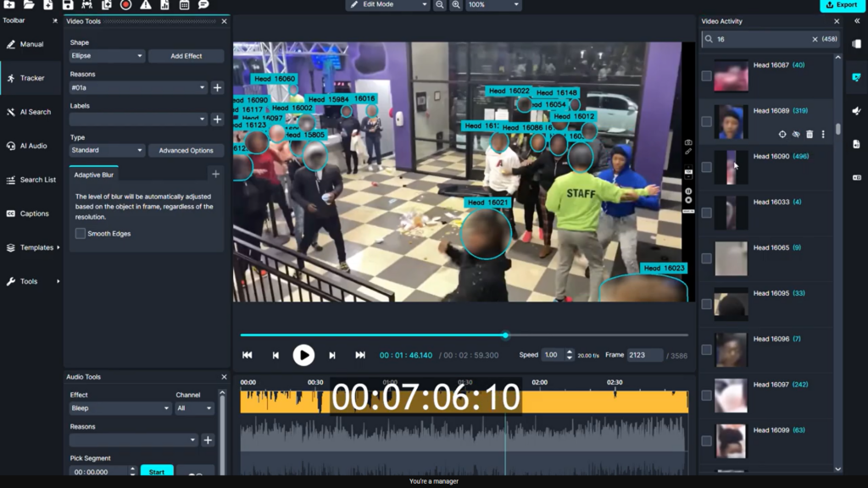Delete Head 16089 with trash icon
Image resolution: width=868 pixels, height=488 pixels.
(x=810, y=134)
